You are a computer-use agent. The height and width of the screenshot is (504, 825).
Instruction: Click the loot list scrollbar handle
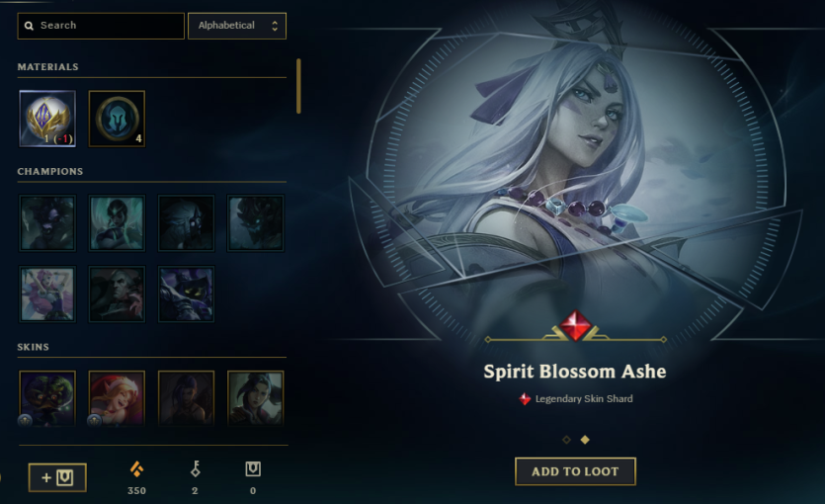(x=298, y=86)
